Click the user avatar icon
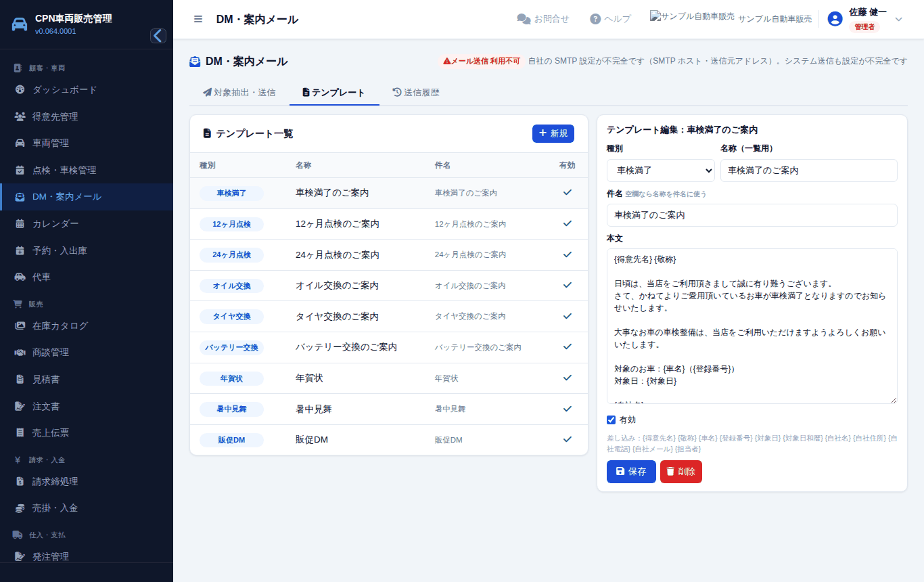Viewport: 924px width, 582px height. pyautogui.click(x=835, y=19)
